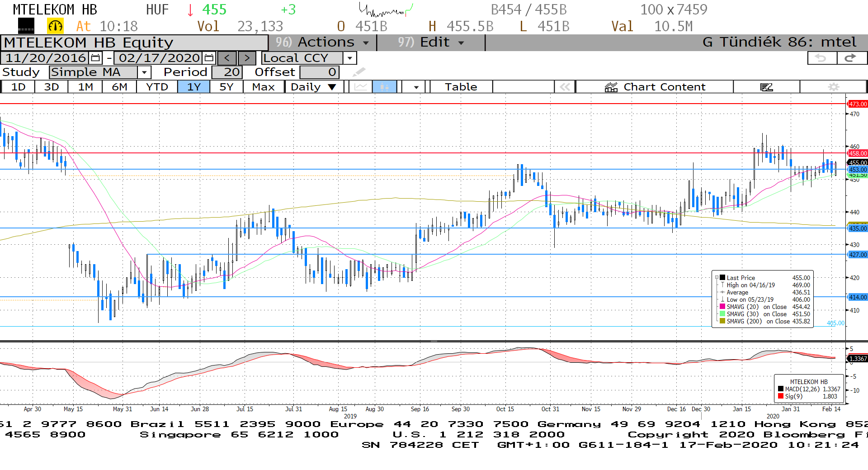868x470 pixels.
Task: Click the G Tündiék 86: mtel title
Action: pos(779,43)
